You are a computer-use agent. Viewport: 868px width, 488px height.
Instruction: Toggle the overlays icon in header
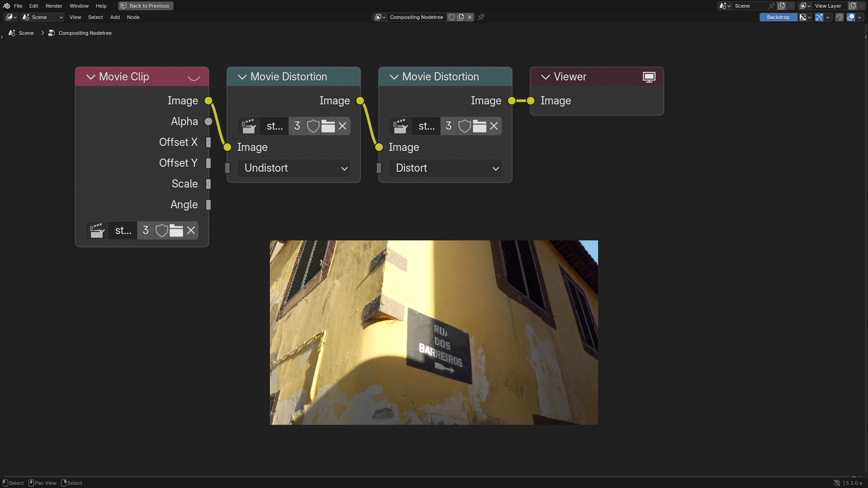(x=850, y=17)
